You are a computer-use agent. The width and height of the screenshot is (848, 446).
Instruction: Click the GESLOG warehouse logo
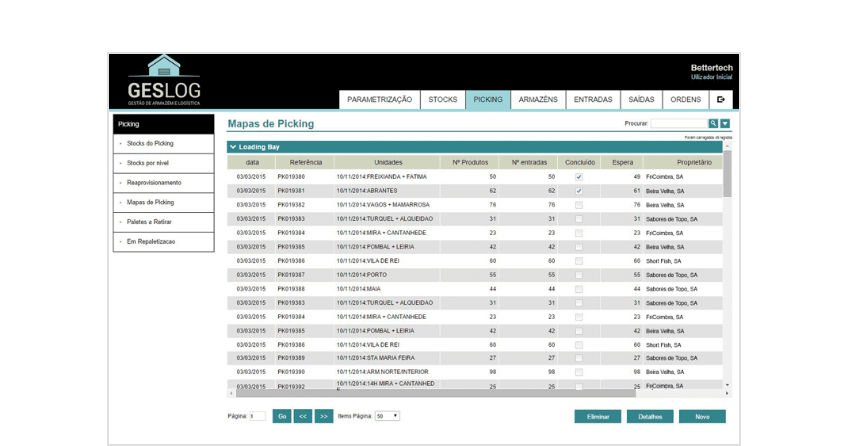[164, 81]
